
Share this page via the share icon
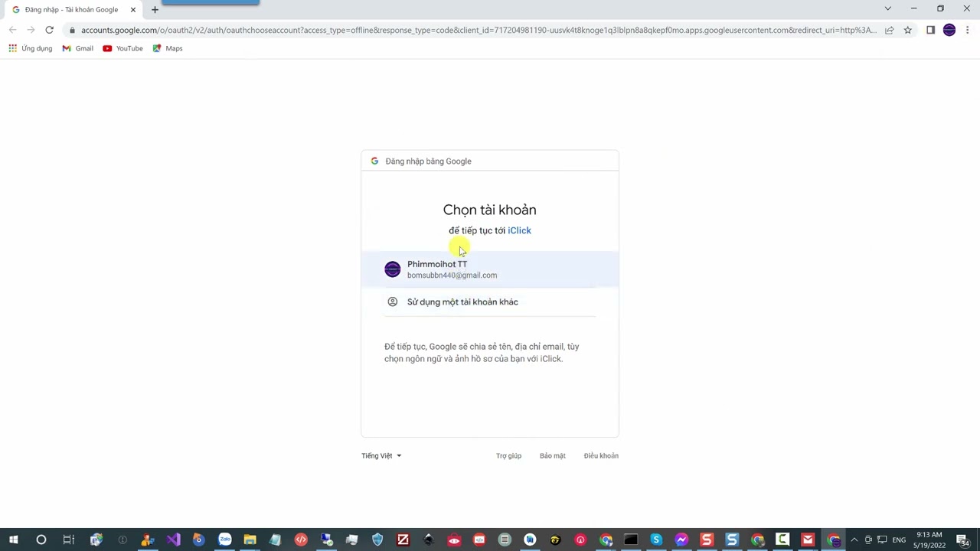890,30
